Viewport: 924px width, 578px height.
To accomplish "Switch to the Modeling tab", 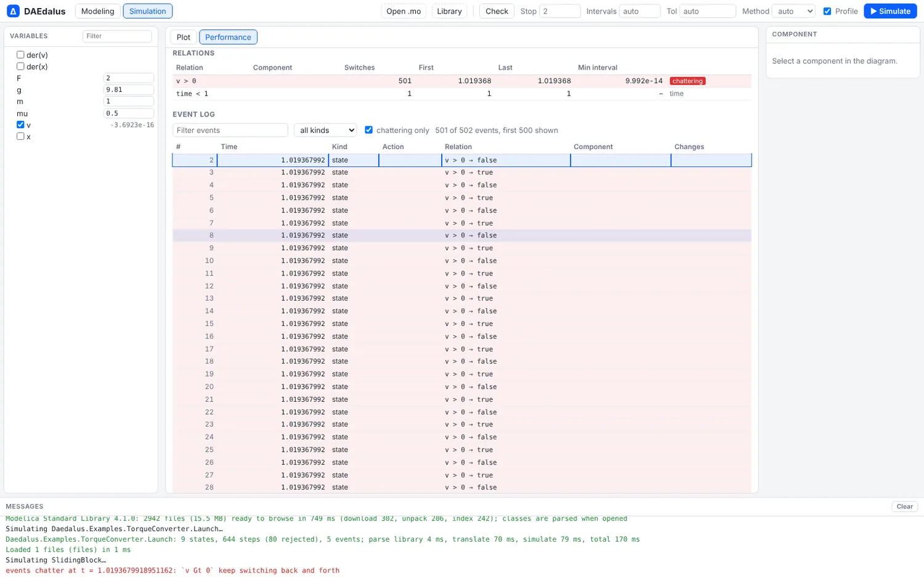I will click(x=97, y=11).
